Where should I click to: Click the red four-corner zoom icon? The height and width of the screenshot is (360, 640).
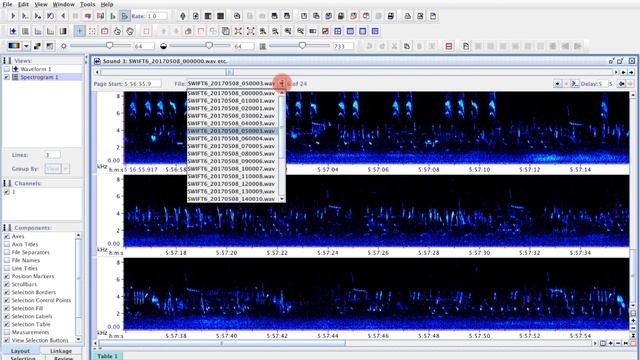click(238, 31)
